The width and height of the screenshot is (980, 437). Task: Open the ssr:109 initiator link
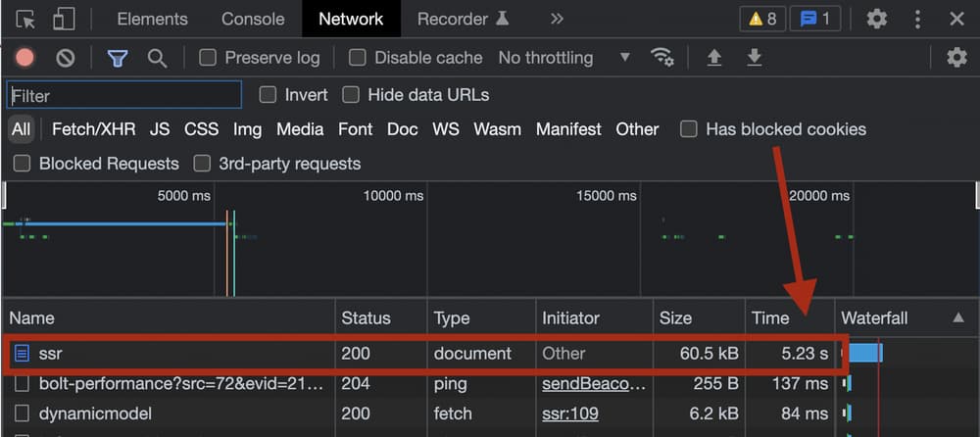570,413
